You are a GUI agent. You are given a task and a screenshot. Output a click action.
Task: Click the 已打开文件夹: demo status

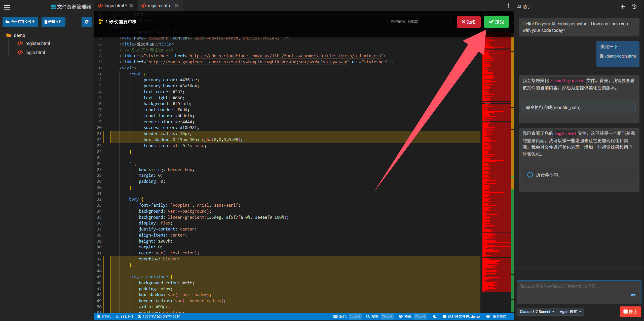[x=461, y=316]
